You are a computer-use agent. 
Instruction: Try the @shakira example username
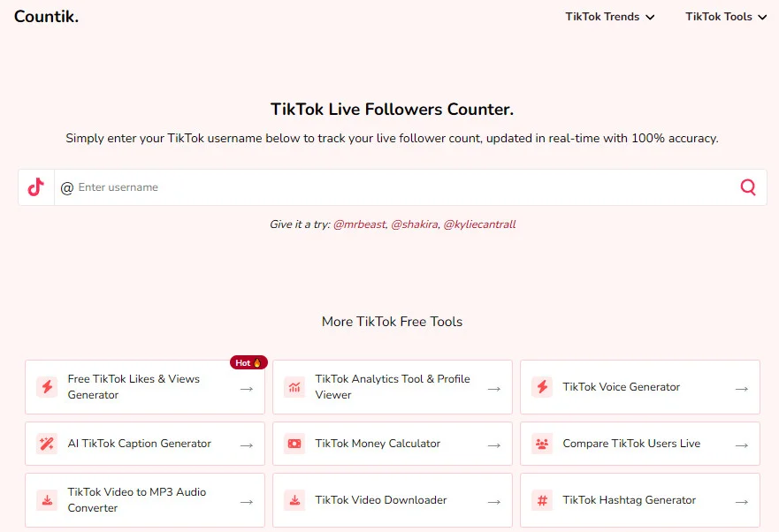(x=415, y=224)
